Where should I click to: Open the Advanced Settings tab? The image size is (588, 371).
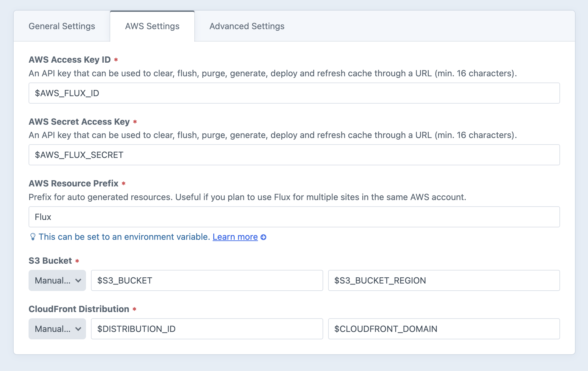click(x=247, y=26)
